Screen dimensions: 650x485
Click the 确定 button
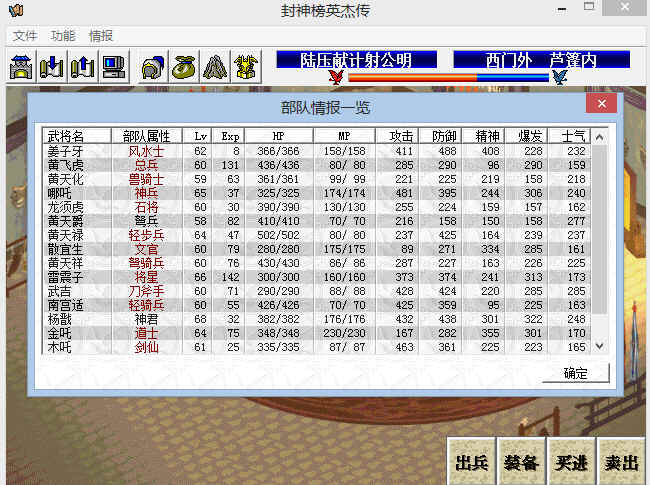(575, 373)
